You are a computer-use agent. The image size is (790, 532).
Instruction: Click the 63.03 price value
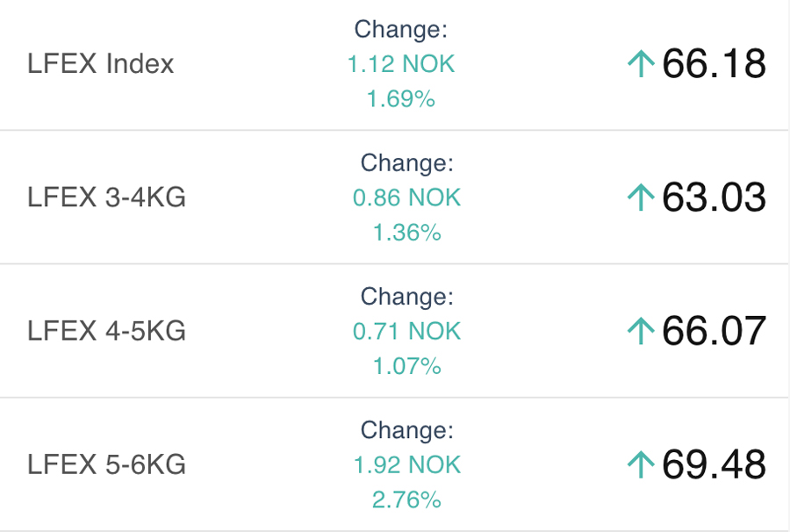pyautogui.click(x=714, y=198)
